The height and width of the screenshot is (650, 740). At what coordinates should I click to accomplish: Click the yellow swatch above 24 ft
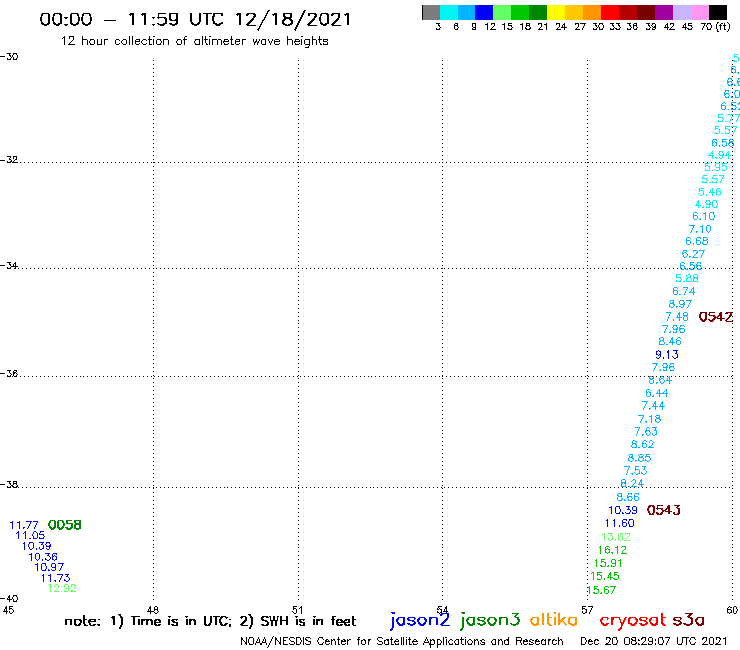click(555, 12)
